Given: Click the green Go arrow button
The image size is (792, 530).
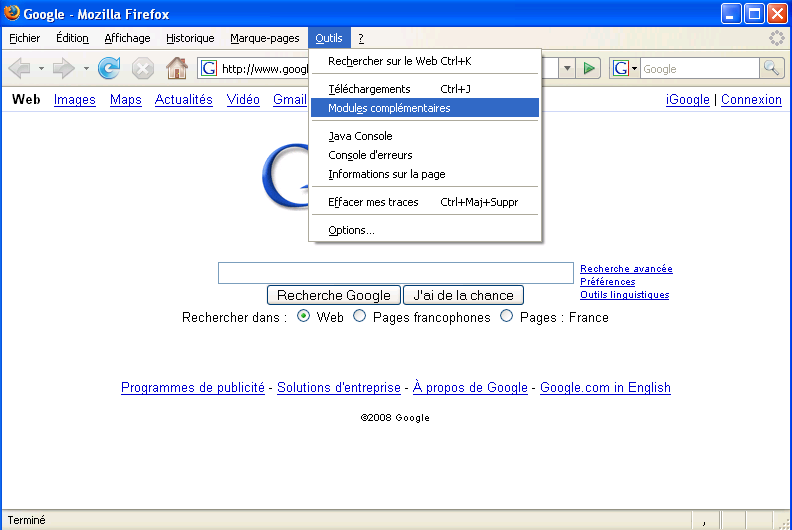Looking at the screenshot, I should (x=588, y=68).
